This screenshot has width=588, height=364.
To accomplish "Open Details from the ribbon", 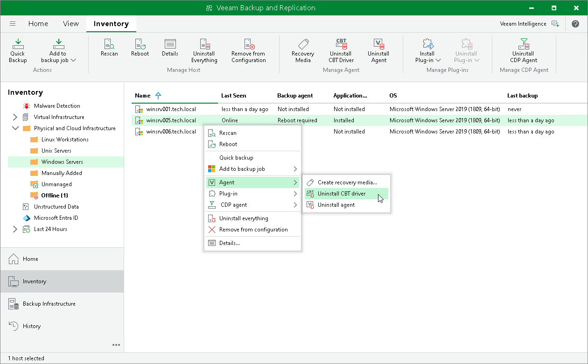I will (170, 48).
